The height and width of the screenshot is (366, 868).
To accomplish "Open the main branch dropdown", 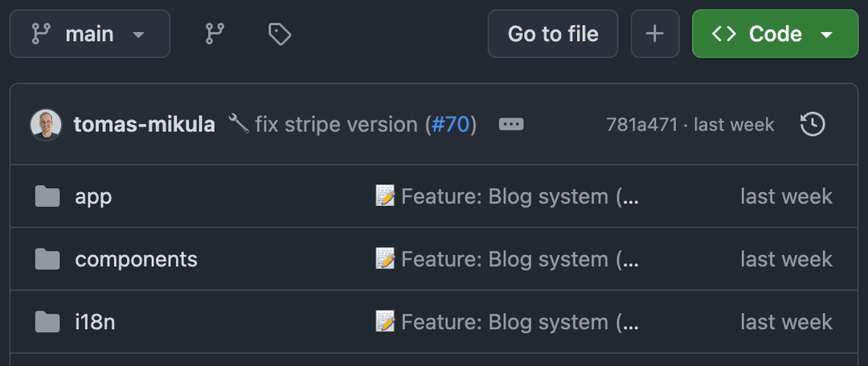I will pos(90,34).
